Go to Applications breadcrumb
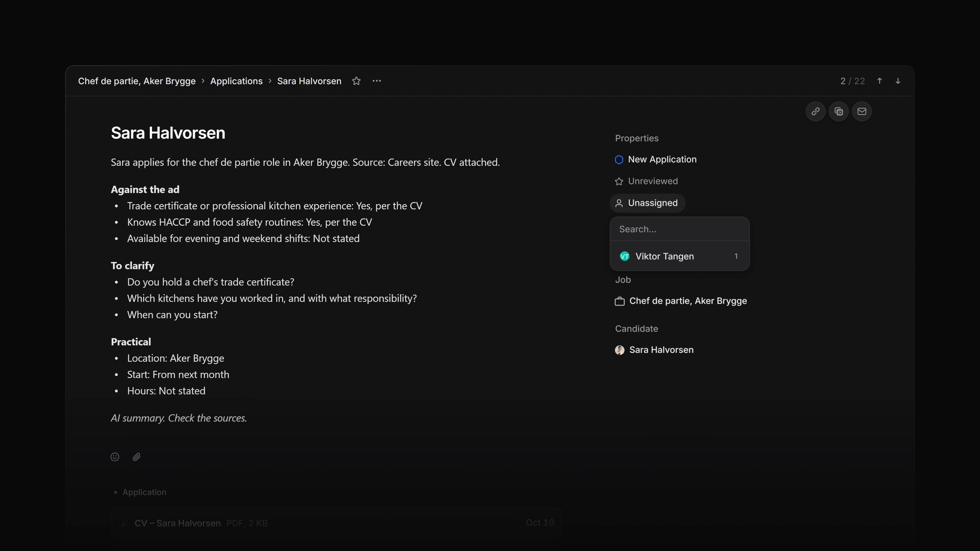This screenshot has height=551, width=980. tap(236, 81)
